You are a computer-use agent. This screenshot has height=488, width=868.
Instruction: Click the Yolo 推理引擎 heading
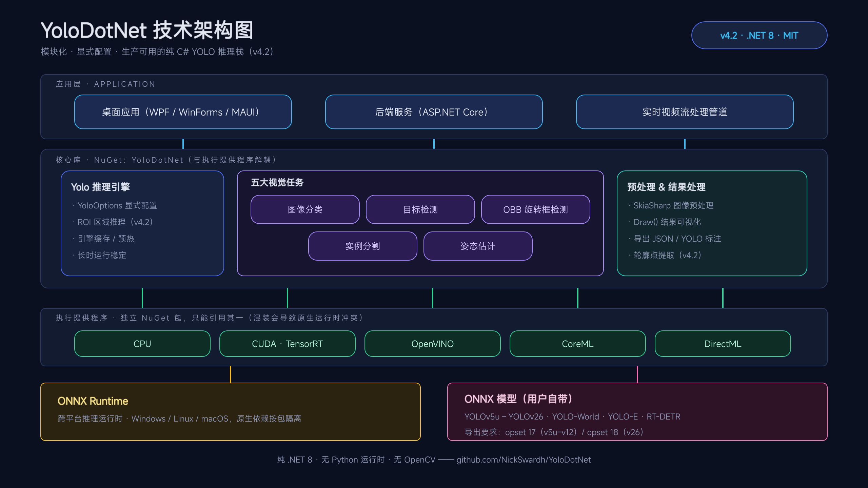point(100,187)
